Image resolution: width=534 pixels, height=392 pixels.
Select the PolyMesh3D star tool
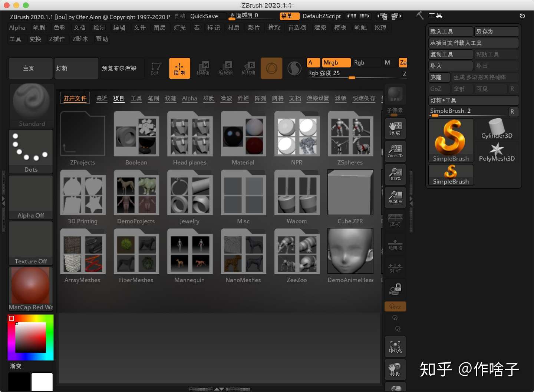click(497, 152)
